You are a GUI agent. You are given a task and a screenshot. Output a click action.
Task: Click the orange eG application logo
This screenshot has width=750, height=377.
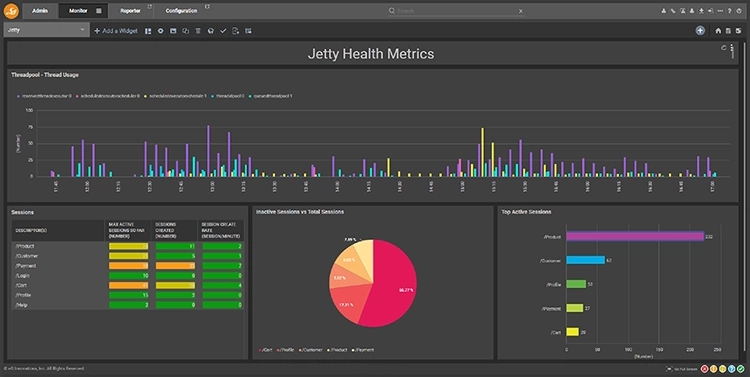click(11, 11)
